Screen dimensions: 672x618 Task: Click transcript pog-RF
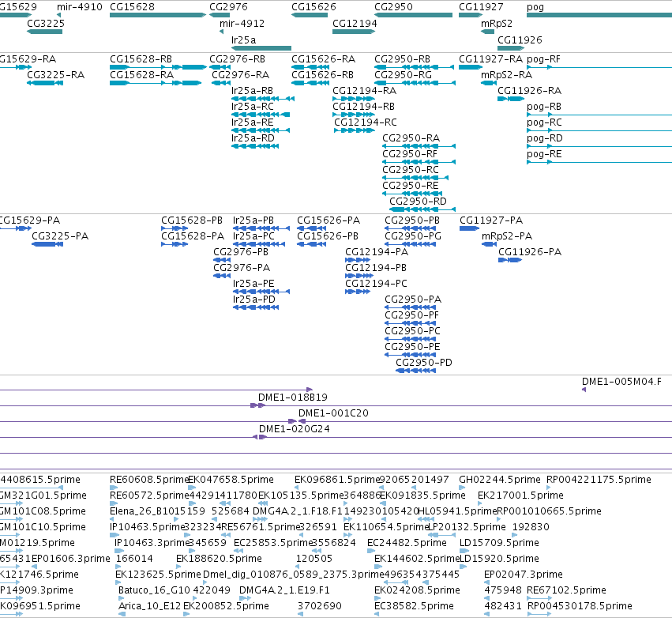tap(543, 59)
